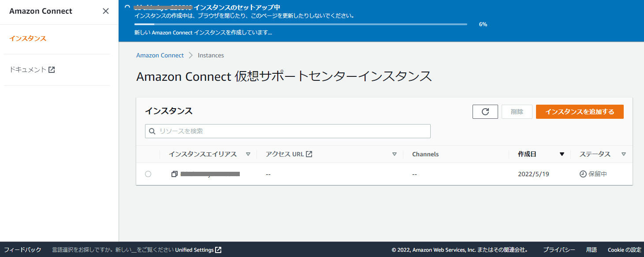This screenshot has height=257, width=644.
Task: Click the external link icon by アクセス URL
Action: coord(309,154)
